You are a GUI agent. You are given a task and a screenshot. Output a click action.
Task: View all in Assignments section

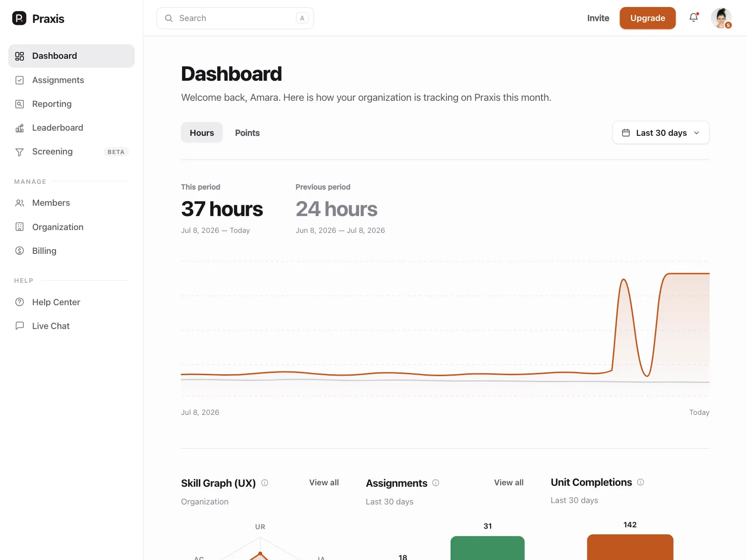(x=509, y=483)
